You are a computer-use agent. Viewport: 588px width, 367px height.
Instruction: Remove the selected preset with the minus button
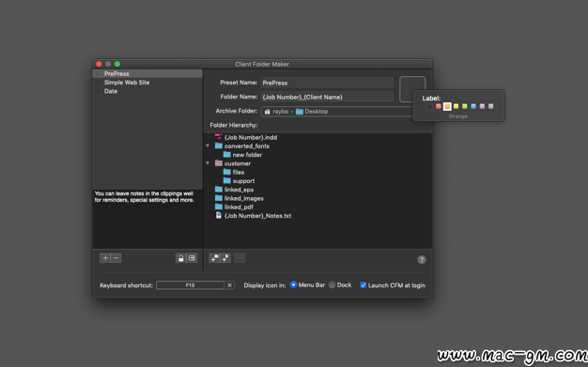click(x=116, y=258)
